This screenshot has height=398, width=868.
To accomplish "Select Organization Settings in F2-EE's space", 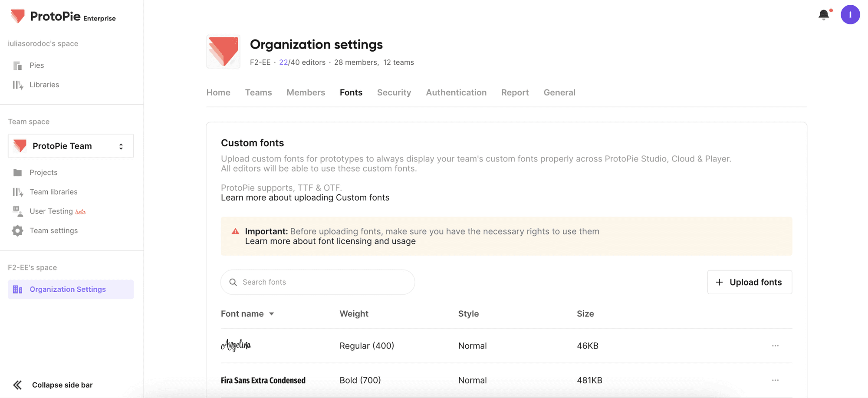I will click(x=67, y=289).
